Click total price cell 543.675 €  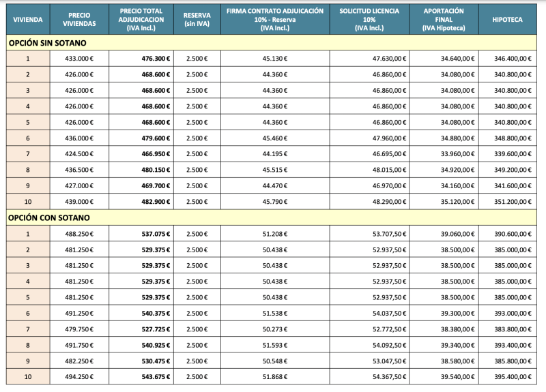(141, 377)
